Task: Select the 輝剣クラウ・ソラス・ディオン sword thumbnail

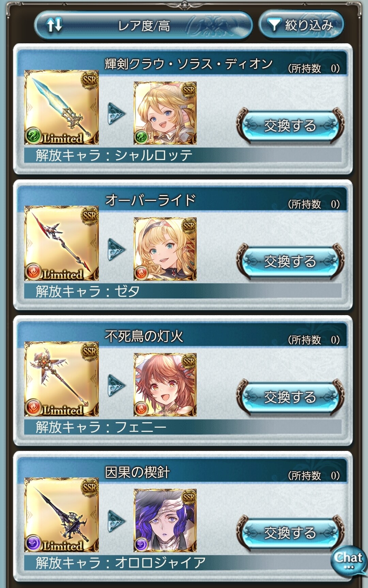Action: pos(61,107)
